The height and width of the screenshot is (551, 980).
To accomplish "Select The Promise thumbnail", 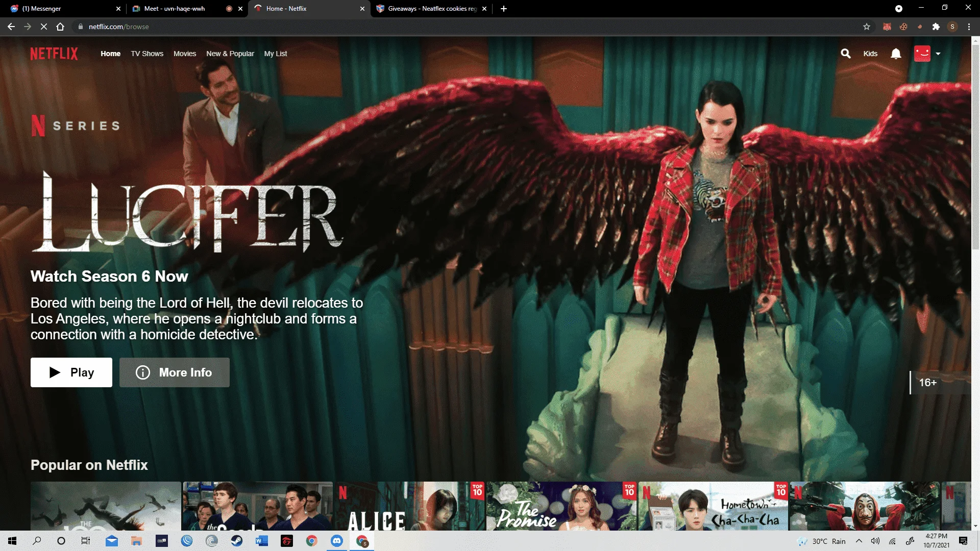I will click(x=561, y=506).
